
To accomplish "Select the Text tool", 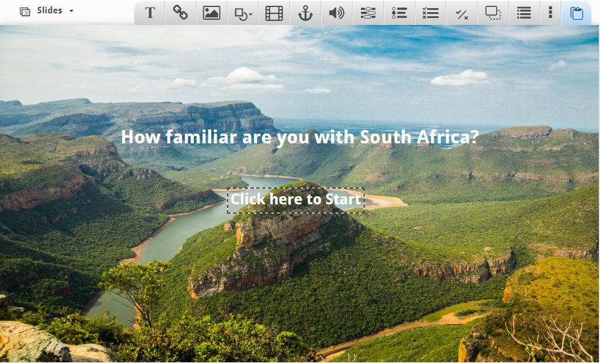I will coord(150,13).
